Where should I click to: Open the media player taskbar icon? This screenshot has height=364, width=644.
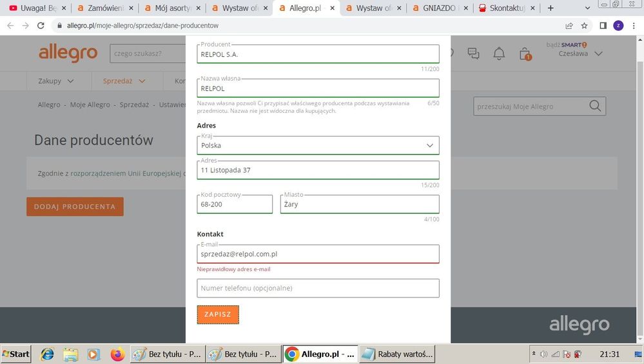(93, 354)
